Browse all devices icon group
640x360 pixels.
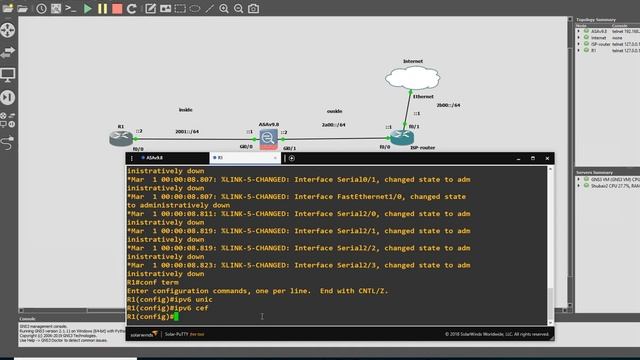pyautogui.click(x=8, y=120)
